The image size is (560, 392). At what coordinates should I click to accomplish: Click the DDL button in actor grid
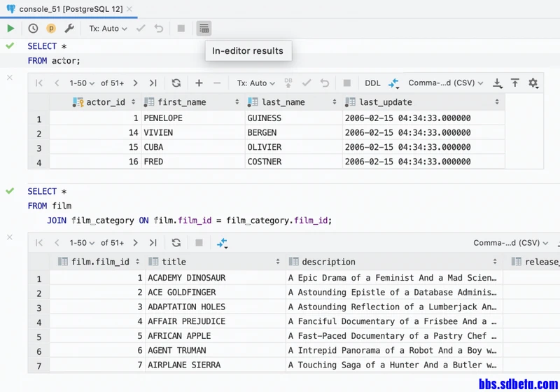pyautogui.click(x=372, y=83)
